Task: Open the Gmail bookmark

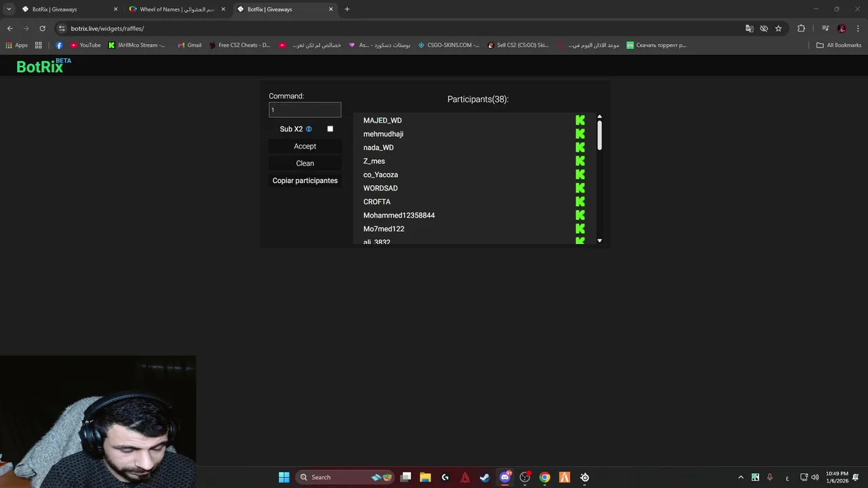Action: [x=189, y=45]
